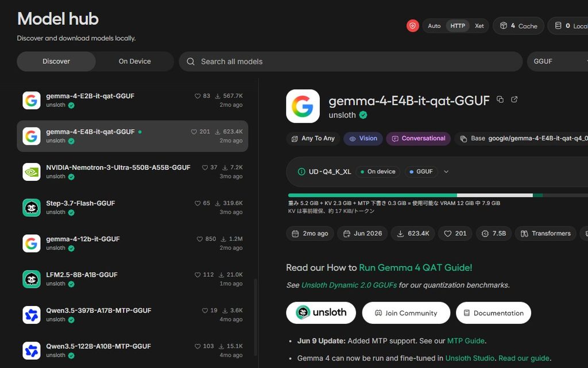Click verified badge under NVIDIA-Nemotron row
The image size is (588, 368).
[71, 176]
